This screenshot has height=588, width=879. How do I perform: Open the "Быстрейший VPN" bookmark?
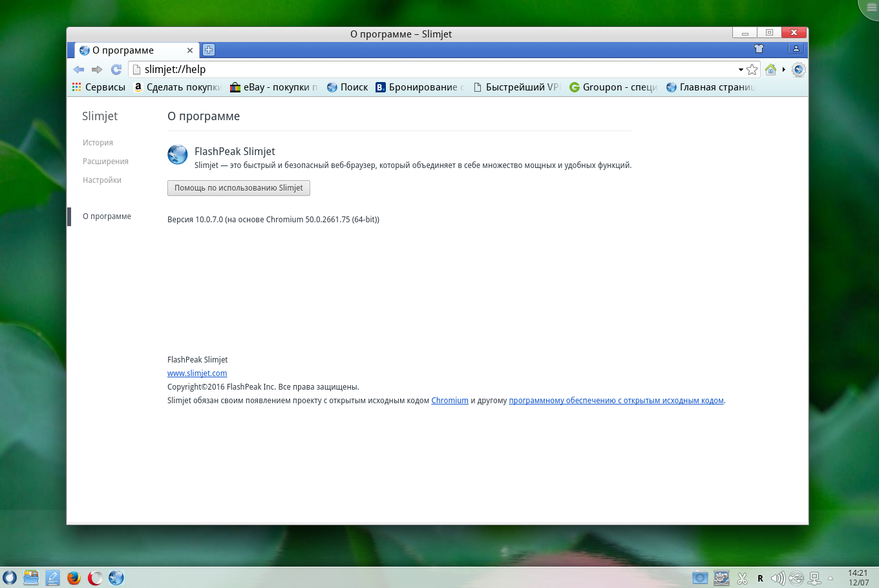(x=516, y=87)
